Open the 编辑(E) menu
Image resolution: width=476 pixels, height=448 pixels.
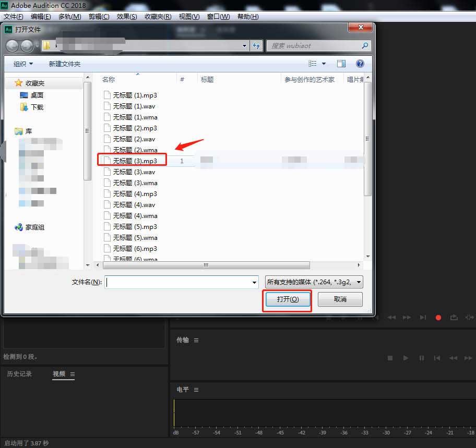(41, 17)
